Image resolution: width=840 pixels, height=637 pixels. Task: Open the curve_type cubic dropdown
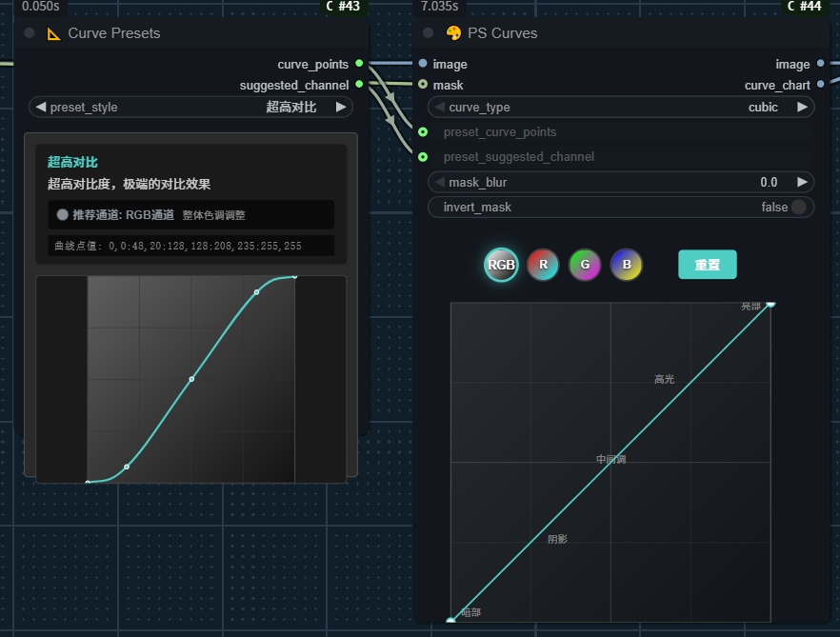tap(621, 108)
